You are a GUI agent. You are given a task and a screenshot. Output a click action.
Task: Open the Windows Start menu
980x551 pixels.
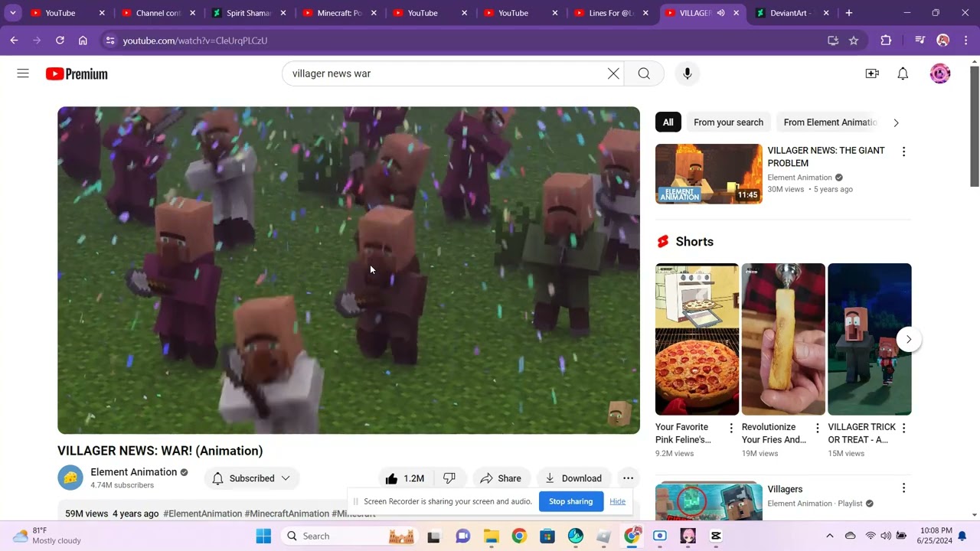[x=263, y=536]
